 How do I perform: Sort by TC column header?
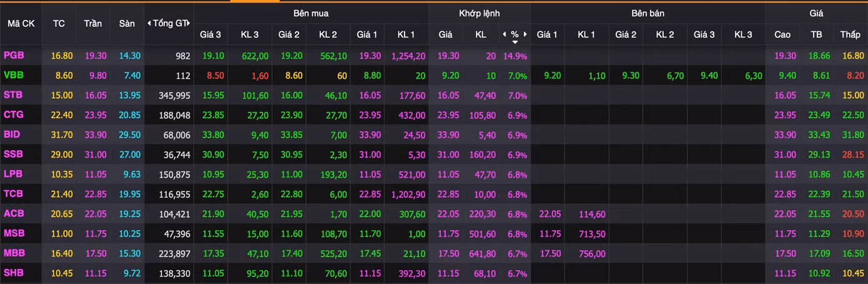pos(59,23)
